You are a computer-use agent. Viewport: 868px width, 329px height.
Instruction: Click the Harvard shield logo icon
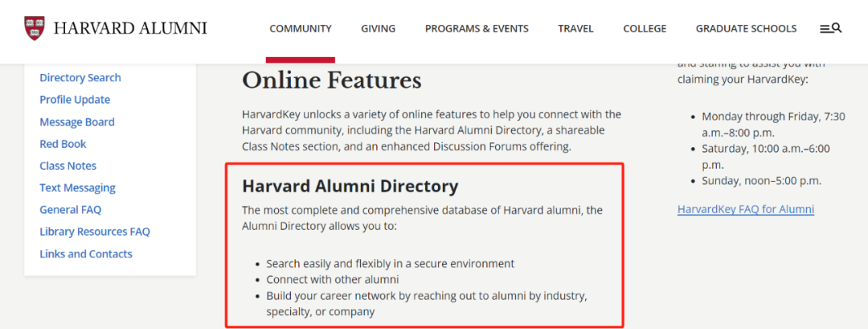pyautogui.click(x=35, y=28)
